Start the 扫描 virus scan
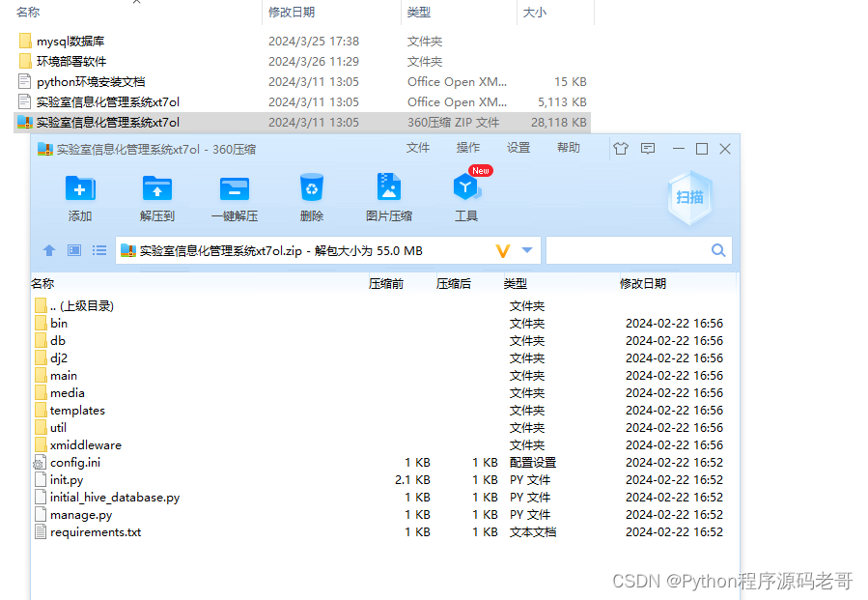Image resolution: width=868 pixels, height=600 pixels. 689,197
